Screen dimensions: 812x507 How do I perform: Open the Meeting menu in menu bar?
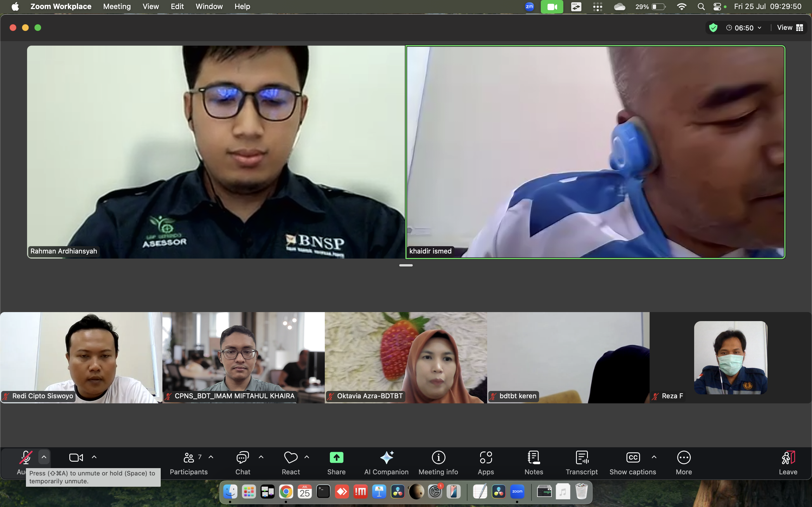(x=117, y=6)
